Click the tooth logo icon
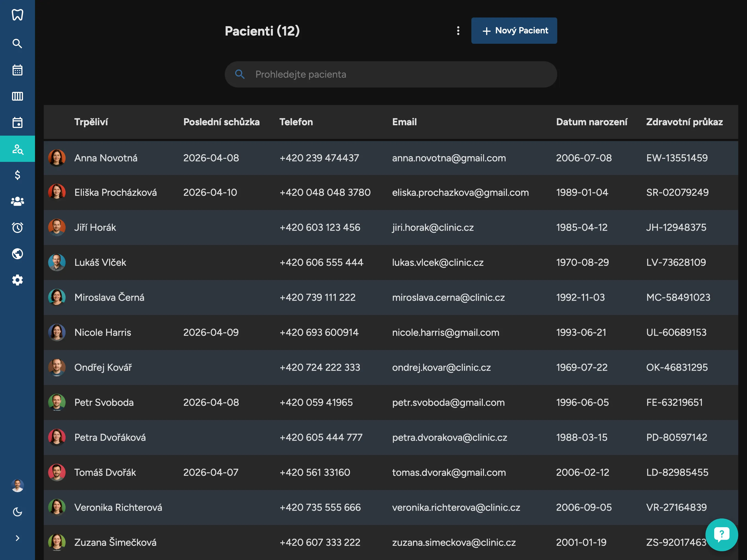This screenshot has width=747, height=560. click(17, 15)
